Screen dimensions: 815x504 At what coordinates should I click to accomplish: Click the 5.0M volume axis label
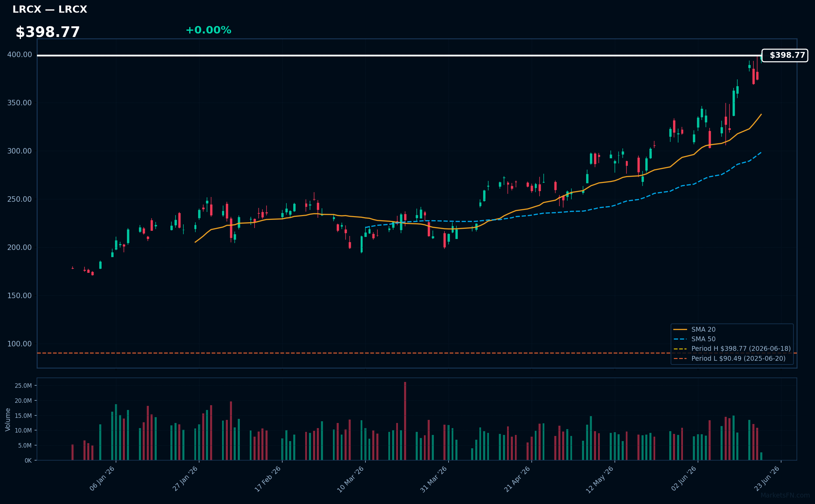coord(25,446)
